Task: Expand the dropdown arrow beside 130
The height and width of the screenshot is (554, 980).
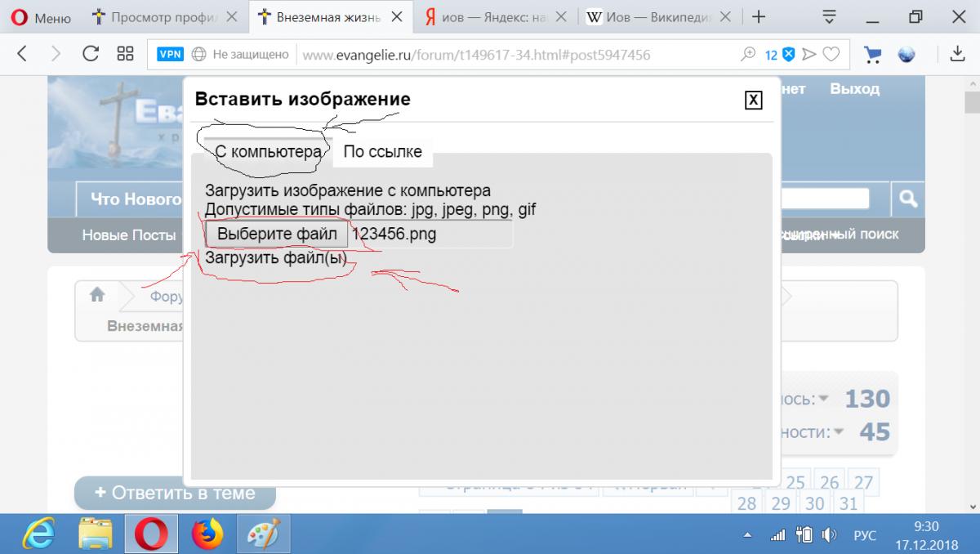Action: (x=823, y=399)
